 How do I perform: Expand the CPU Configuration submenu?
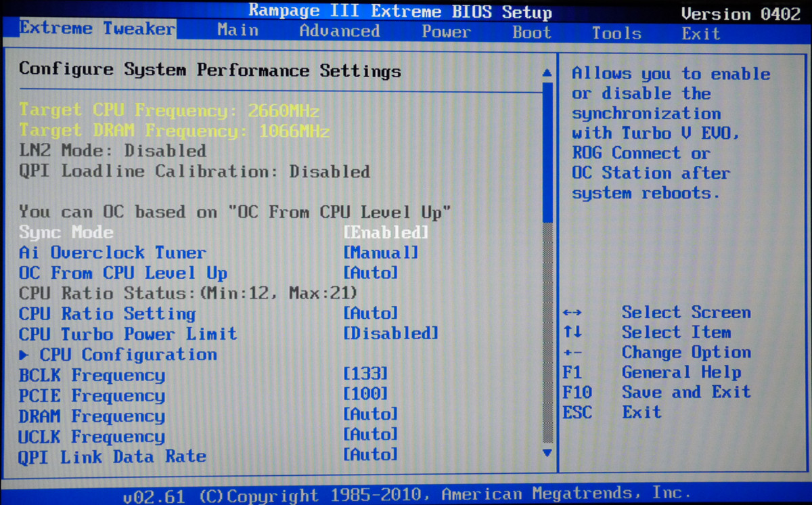click(118, 355)
